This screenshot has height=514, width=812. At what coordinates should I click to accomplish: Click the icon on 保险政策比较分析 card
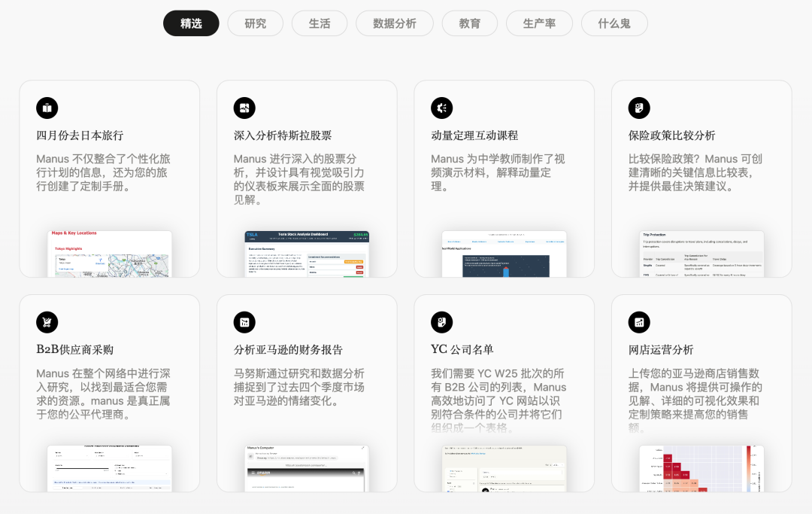pyautogui.click(x=639, y=108)
